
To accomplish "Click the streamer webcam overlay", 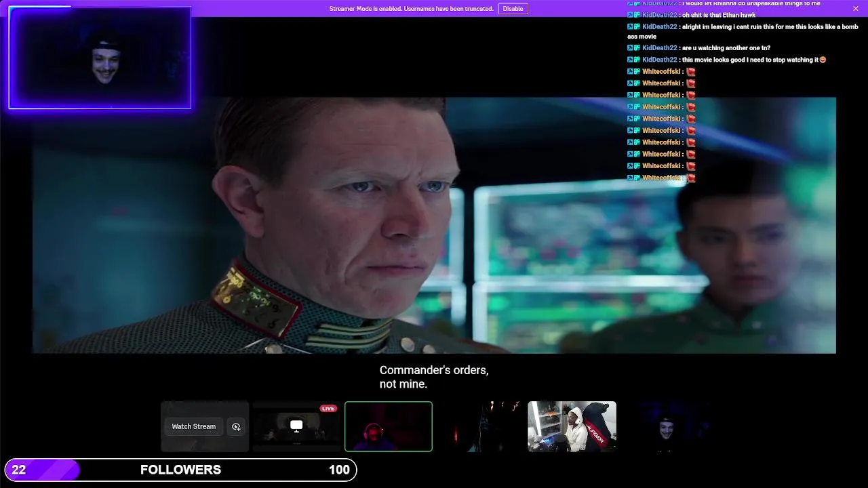I will (100, 58).
